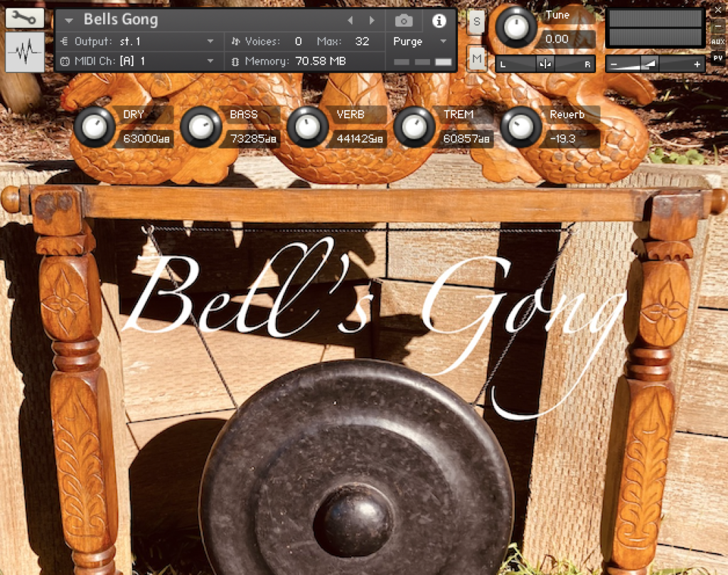
Task: Toggle the AUX sends button
Action: coord(718,42)
